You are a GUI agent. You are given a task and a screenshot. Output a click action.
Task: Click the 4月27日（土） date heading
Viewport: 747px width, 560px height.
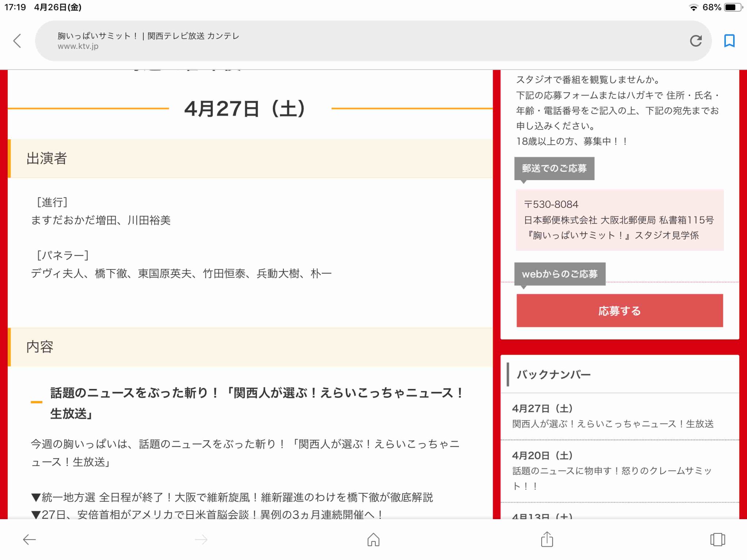pyautogui.click(x=245, y=109)
